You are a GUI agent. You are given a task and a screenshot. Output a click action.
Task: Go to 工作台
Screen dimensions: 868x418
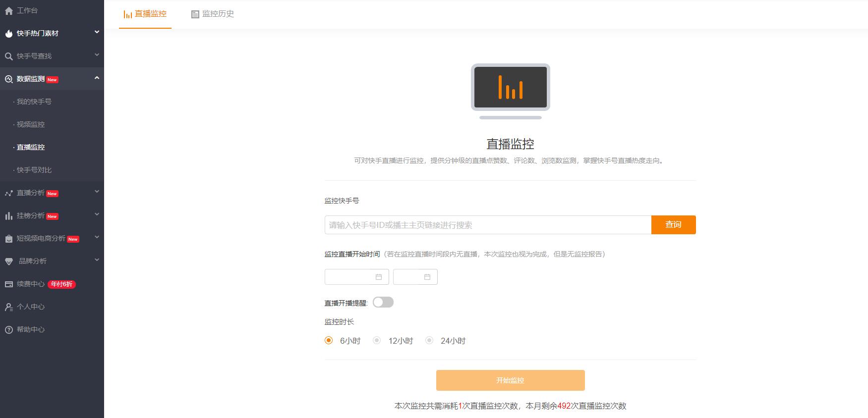pyautogui.click(x=27, y=10)
